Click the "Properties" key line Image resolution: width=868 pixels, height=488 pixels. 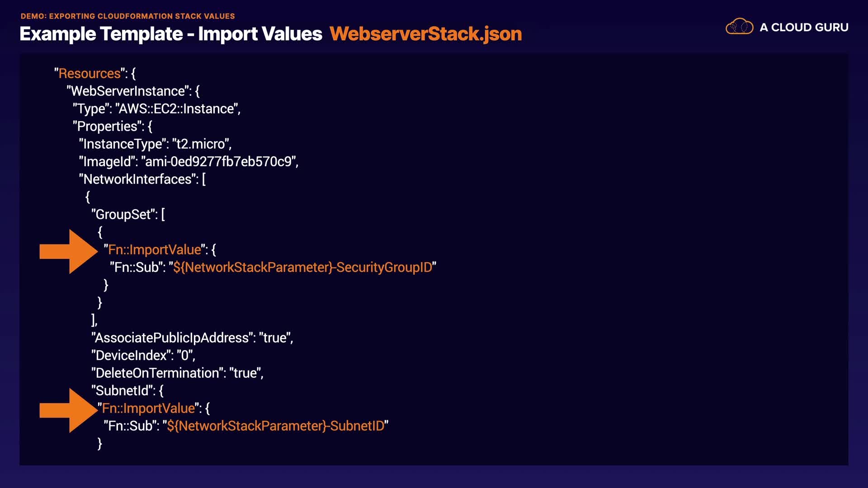[x=112, y=127]
